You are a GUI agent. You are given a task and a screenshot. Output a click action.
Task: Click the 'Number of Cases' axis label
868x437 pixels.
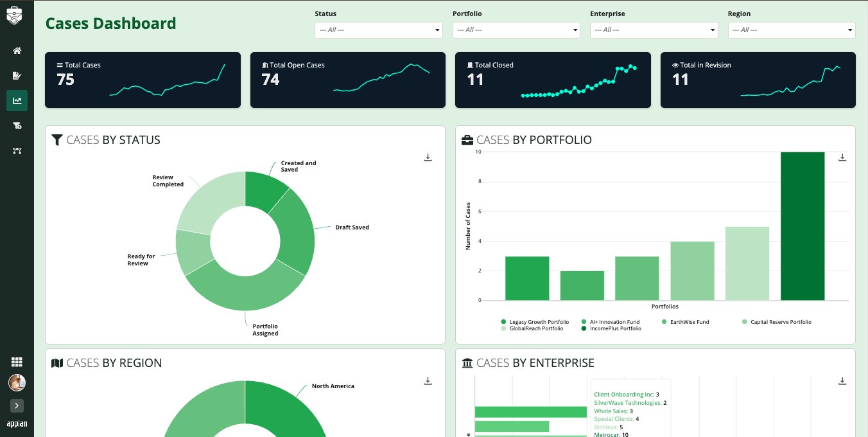tap(468, 226)
